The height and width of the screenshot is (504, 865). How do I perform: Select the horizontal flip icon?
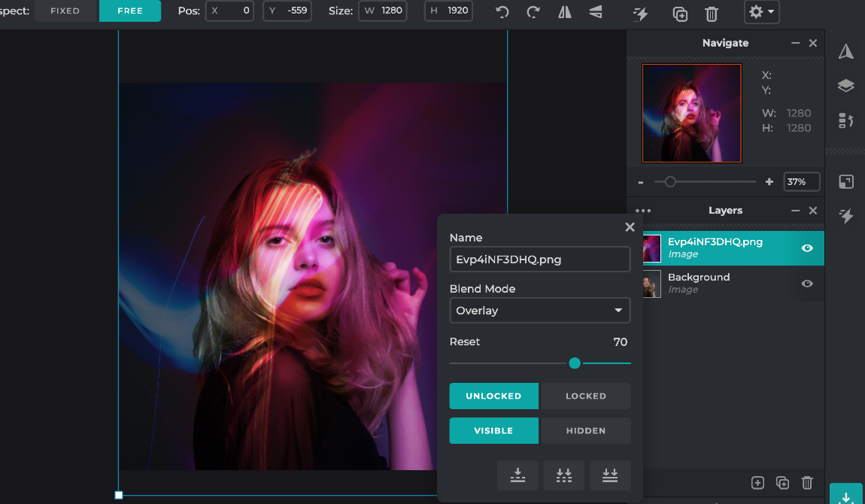click(564, 12)
